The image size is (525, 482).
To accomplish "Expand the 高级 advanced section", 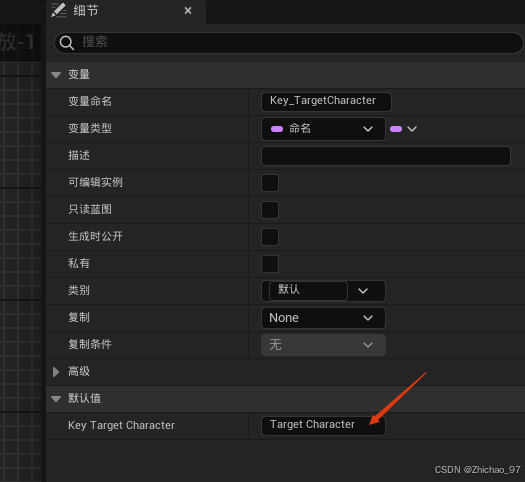I will pyautogui.click(x=56, y=372).
